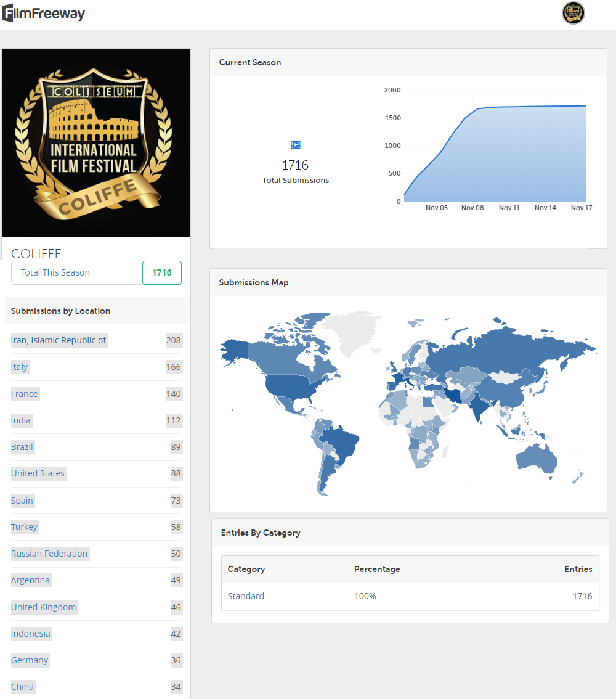Click the 73 count beside Spain
Viewport: 616px width, 699px height.
click(x=176, y=500)
